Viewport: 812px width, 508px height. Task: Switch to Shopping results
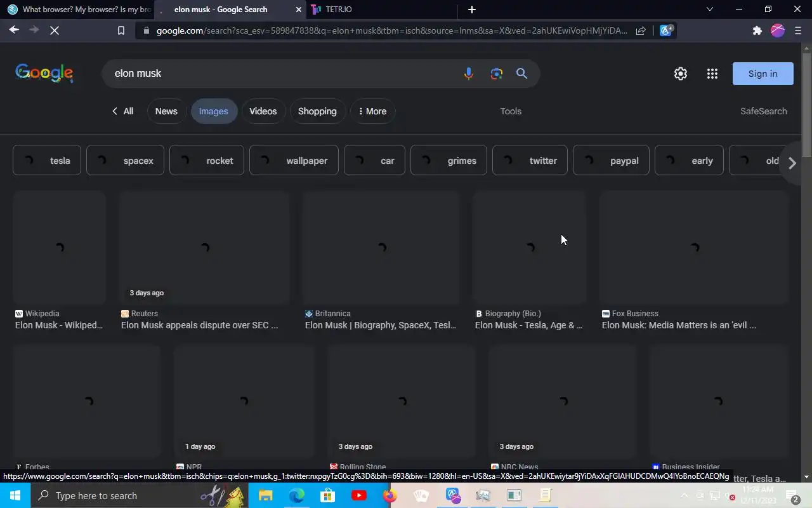tap(317, 111)
